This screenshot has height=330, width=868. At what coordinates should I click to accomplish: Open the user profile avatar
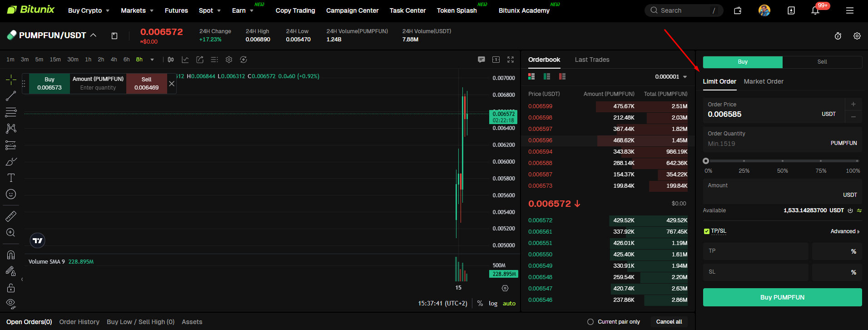click(764, 10)
